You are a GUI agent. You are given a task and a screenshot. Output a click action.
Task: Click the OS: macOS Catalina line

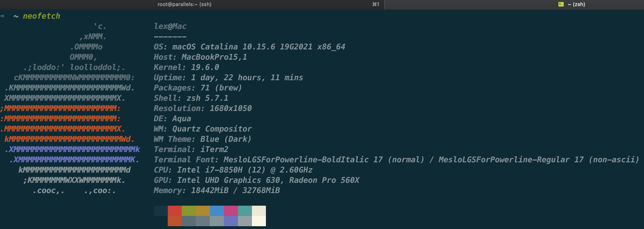click(249, 47)
